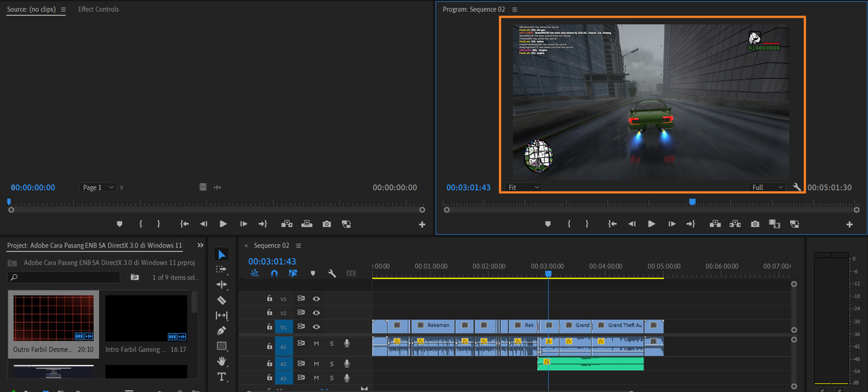Open Source monitor button editor plus
The width and height of the screenshot is (868, 392).
(422, 224)
